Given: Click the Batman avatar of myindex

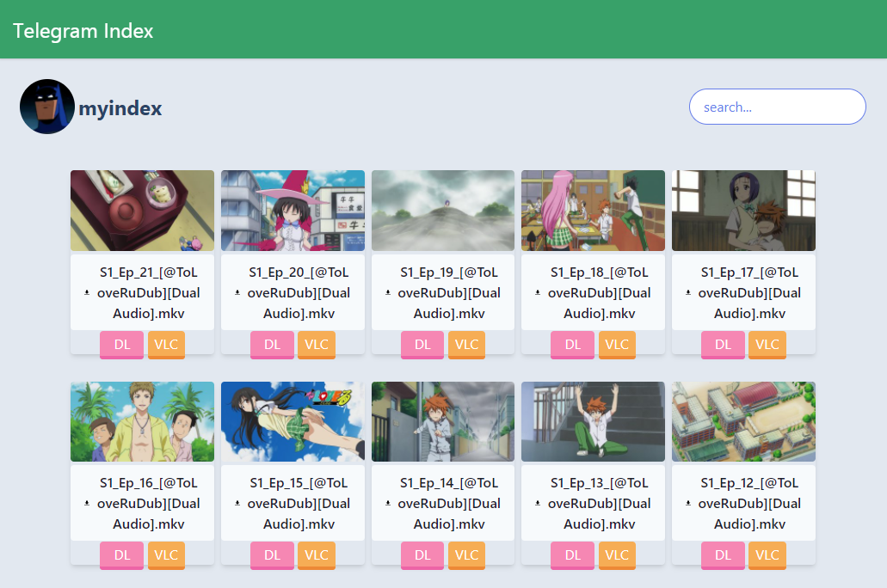Looking at the screenshot, I should pyautogui.click(x=47, y=107).
